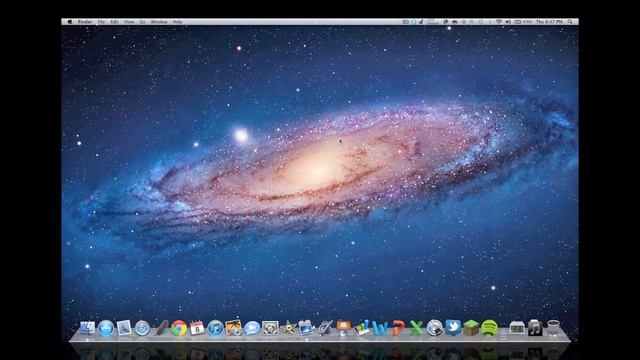Open Microsoft PowerPoint orange P icon
This screenshot has width=640, height=360.
point(398,328)
